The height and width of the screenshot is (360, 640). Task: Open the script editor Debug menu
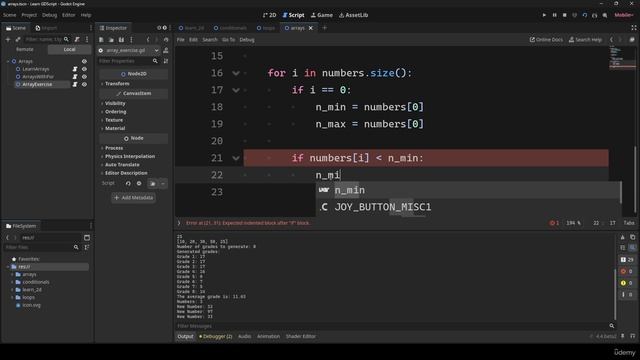(x=247, y=40)
